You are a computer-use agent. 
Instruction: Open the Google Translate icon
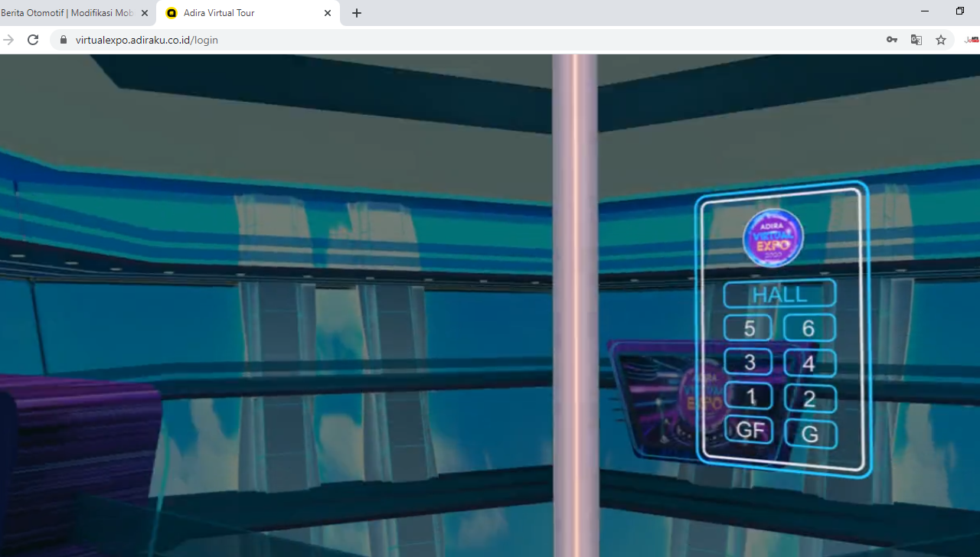tap(916, 40)
